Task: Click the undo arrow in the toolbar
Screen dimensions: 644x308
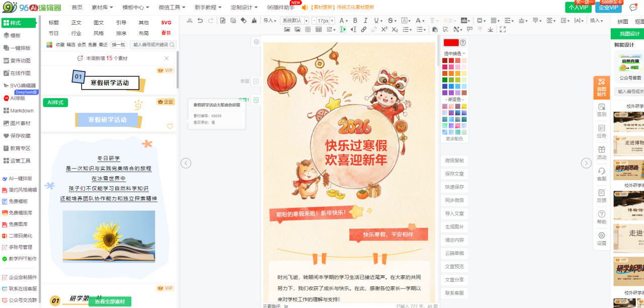Action: [200, 21]
